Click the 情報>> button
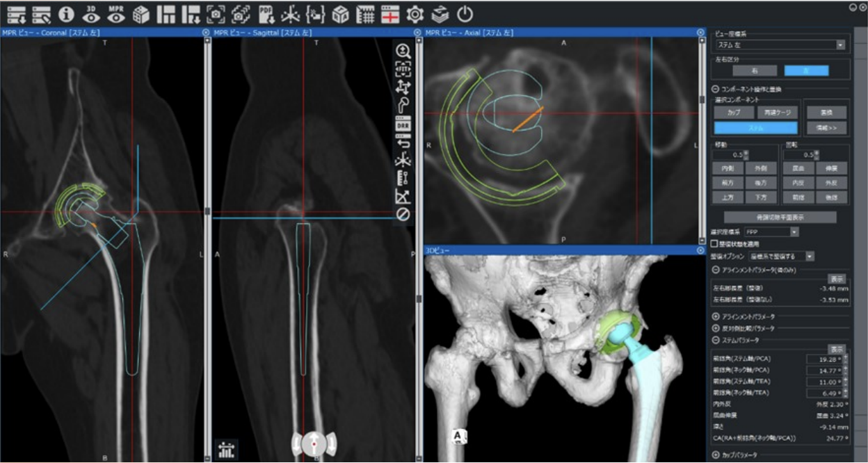Image resolution: width=868 pixels, height=463 pixels. click(x=826, y=128)
